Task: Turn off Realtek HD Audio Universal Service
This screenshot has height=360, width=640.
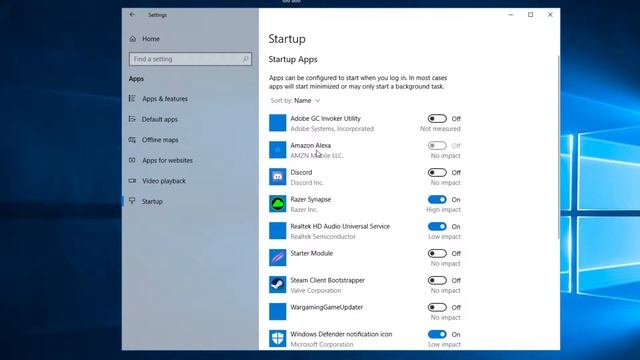Action: click(437, 227)
